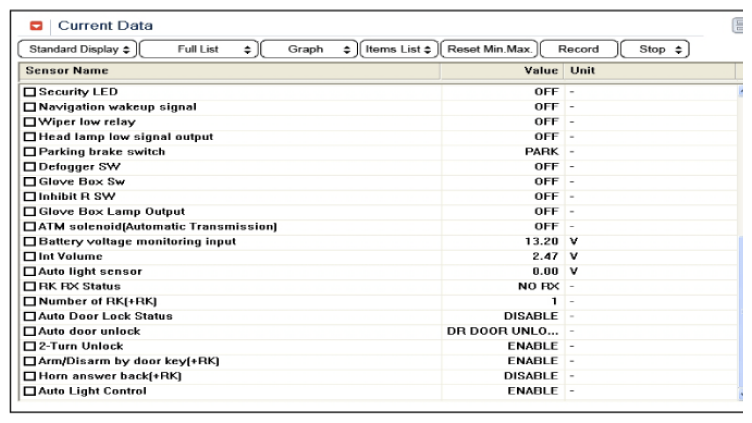This screenshot has width=752, height=423.
Task: Click the Record button
Action: click(x=579, y=49)
